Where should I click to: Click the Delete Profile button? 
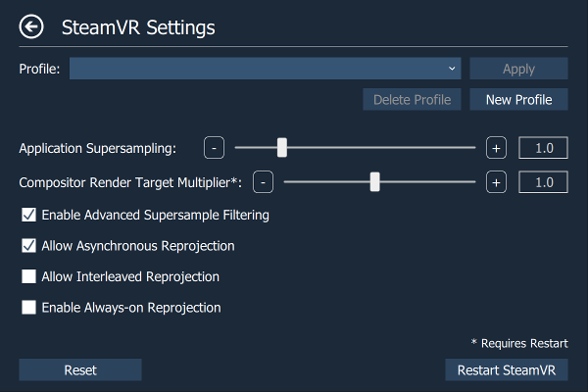click(x=412, y=99)
